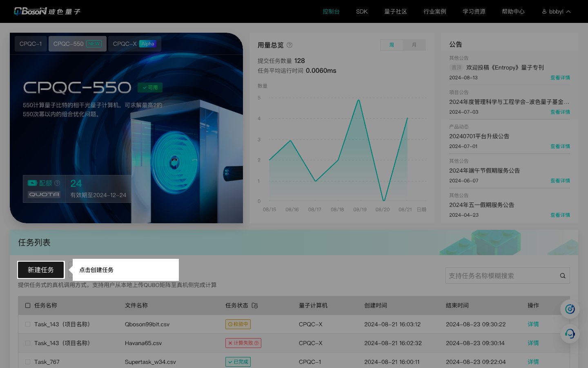View details of the Entropy announcement dated 2024-08-13
Image resolution: width=588 pixels, height=368 pixels.
pos(560,78)
